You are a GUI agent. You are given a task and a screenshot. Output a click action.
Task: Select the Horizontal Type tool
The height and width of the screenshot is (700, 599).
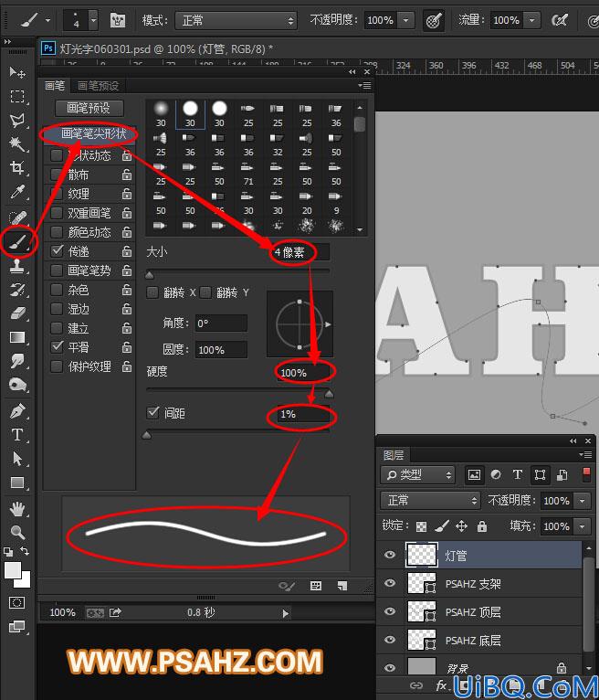click(x=17, y=434)
